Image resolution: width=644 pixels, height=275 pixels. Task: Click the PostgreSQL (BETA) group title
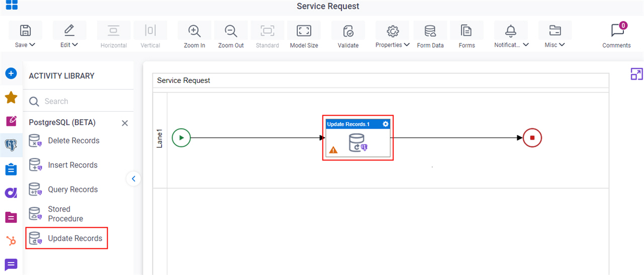tap(62, 123)
